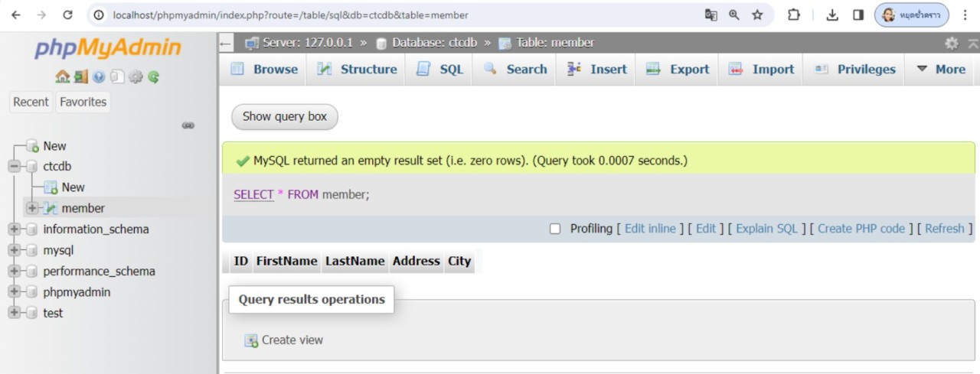Click the Show query box button
This screenshot has height=374, width=980.
(x=284, y=116)
